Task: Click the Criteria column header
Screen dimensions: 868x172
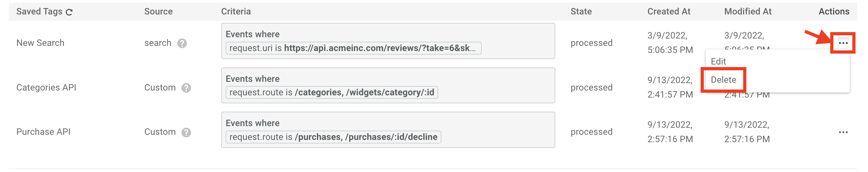Action: pos(236,12)
